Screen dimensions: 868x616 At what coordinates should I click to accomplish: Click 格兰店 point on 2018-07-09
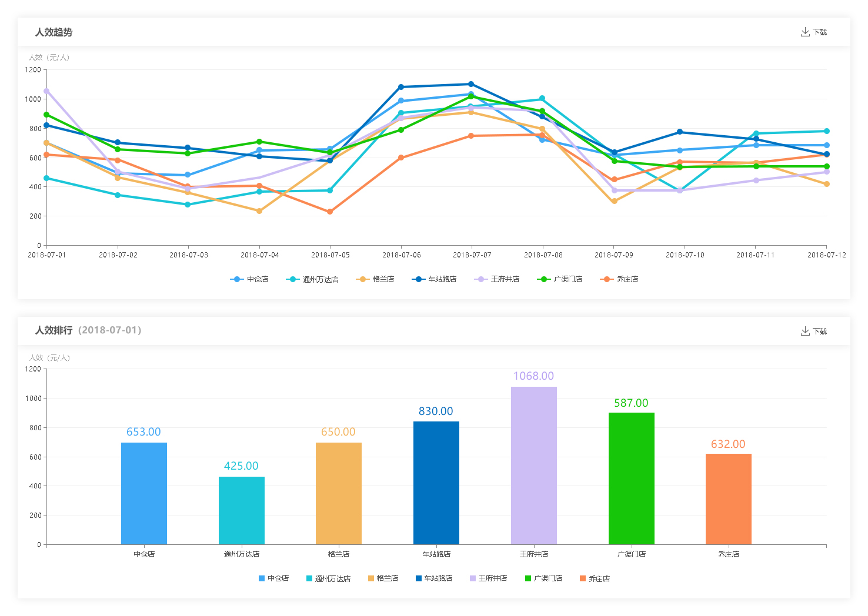pyautogui.click(x=615, y=201)
